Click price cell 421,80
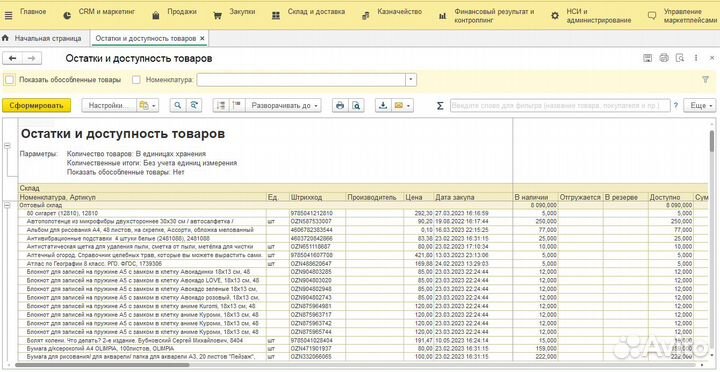Screen dimensions: 720x372 [418, 255]
